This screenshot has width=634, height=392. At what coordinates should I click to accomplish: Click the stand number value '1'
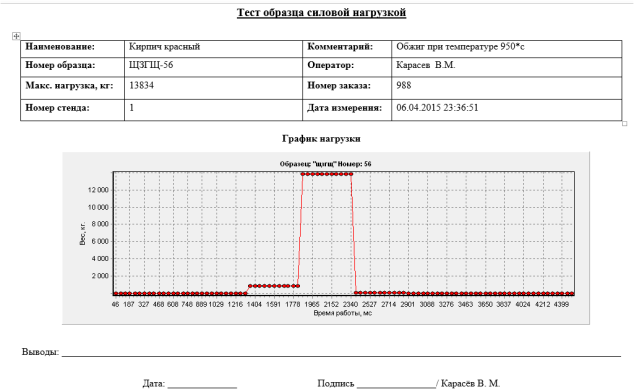point(131,108)
